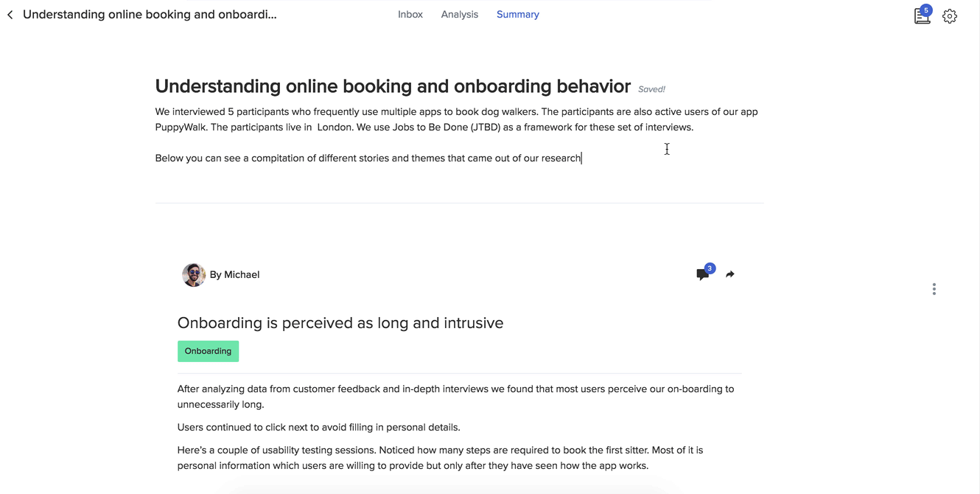Open project settings gear icon
The image size is (980, 494).
pyautogui.click(x=950, y=16)
